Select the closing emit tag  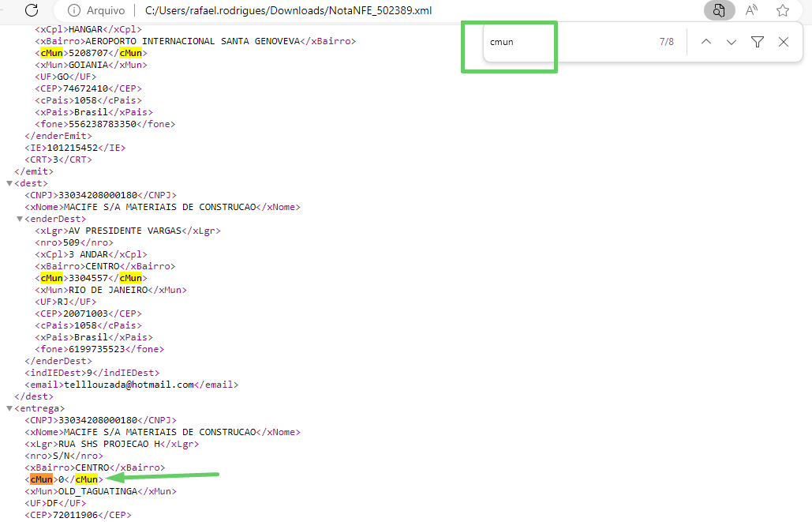[x=34, y=171]
